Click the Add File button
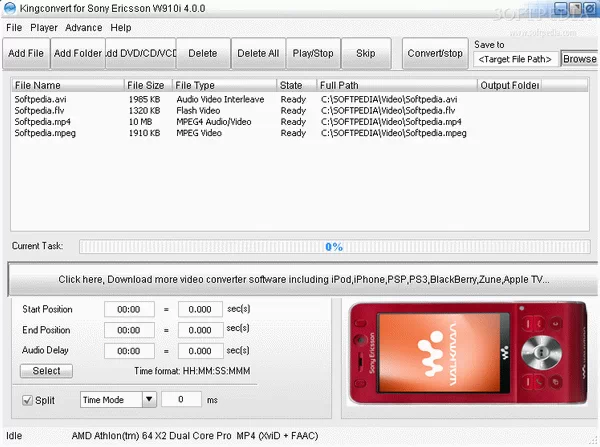600x447 pixels. pyautogui.click(x=26, y=53)
